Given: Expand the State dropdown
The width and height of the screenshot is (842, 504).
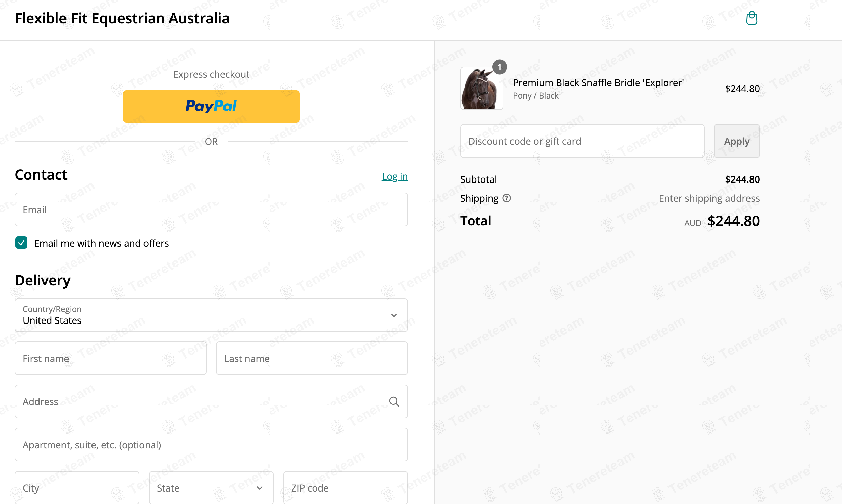Looking at the screenshot, I should pyautogui.click(x=211, y=488).
